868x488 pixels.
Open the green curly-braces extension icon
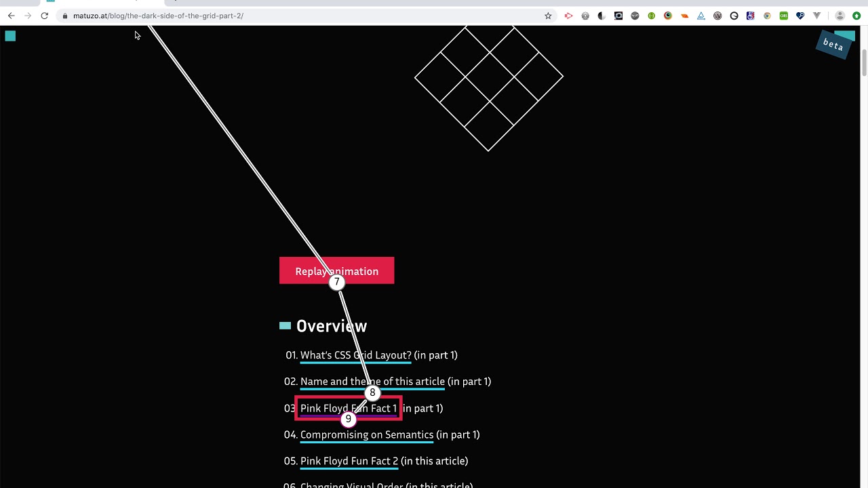[x=652, y=16]
